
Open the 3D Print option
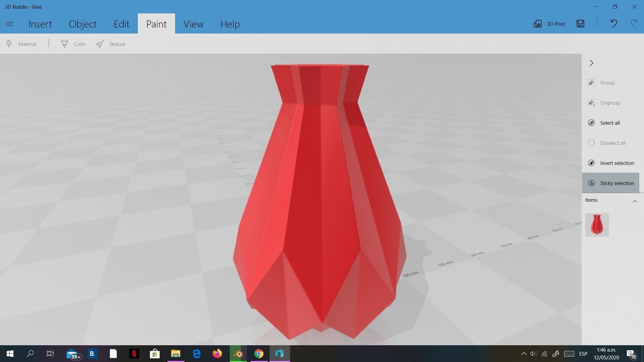(x=549, y=24)
